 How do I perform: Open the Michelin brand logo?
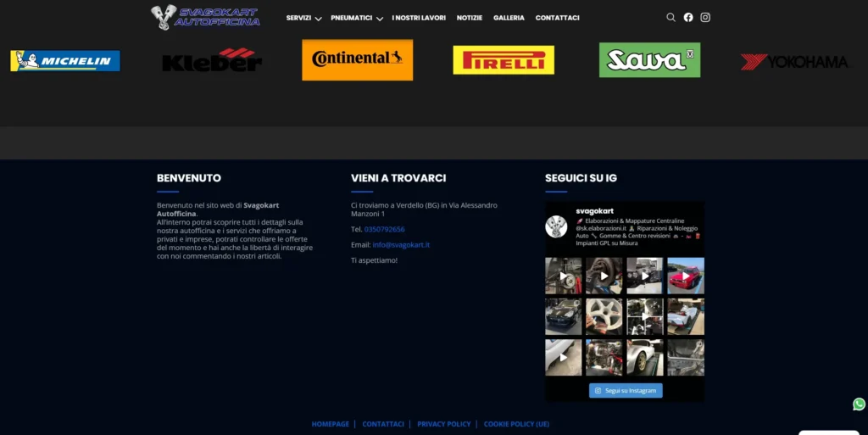[x=65, y=61]
